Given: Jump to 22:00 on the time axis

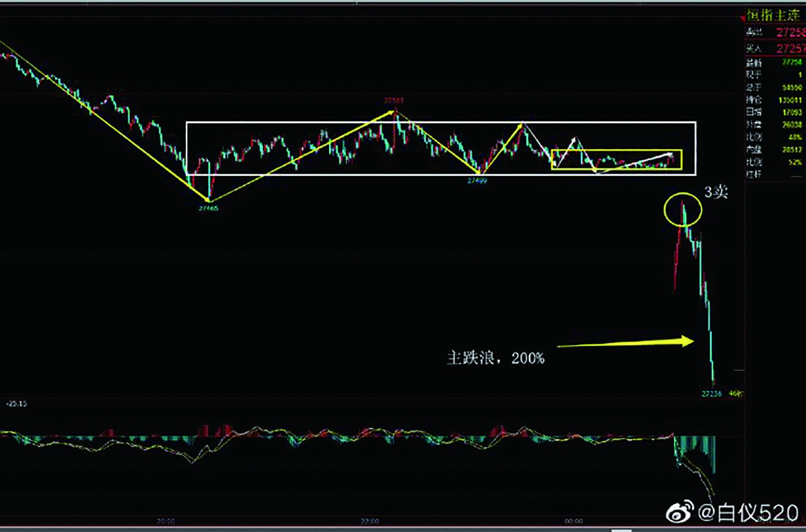Looking at the screenshot, I should 369,521.
